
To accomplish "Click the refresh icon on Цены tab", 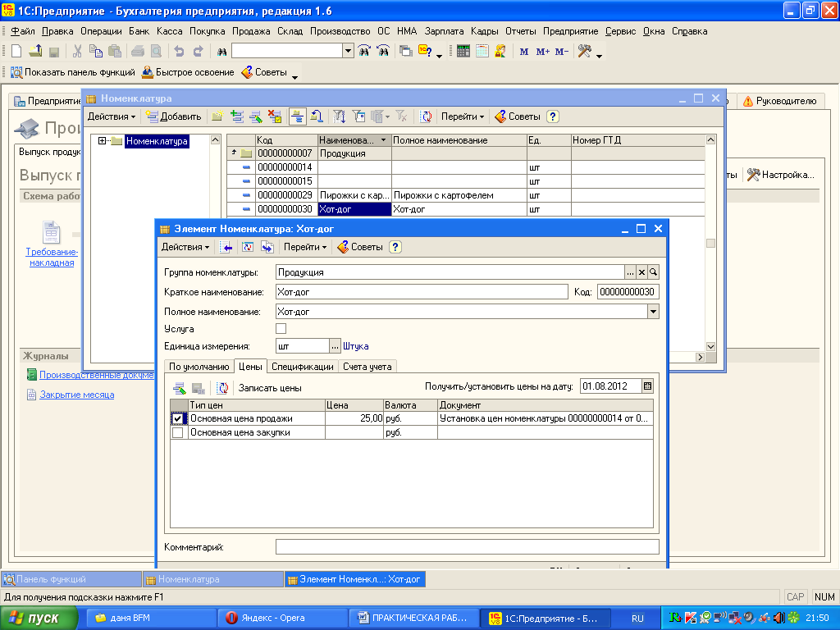I will point(223,388).
